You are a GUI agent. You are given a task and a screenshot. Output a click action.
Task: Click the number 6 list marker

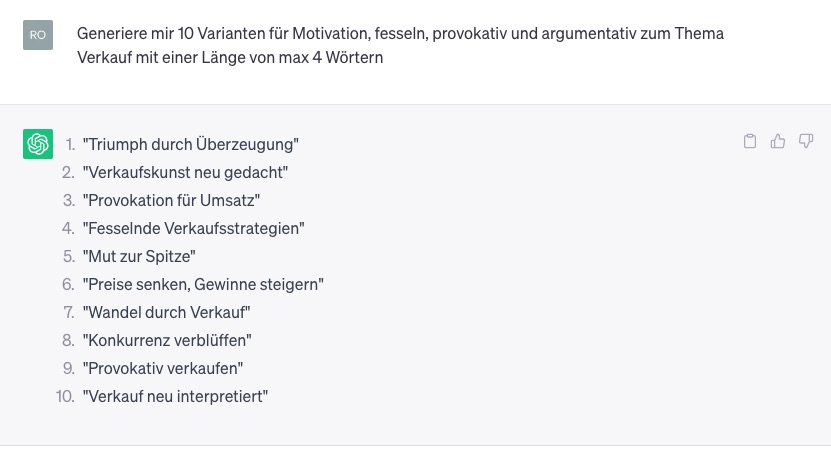68,285
